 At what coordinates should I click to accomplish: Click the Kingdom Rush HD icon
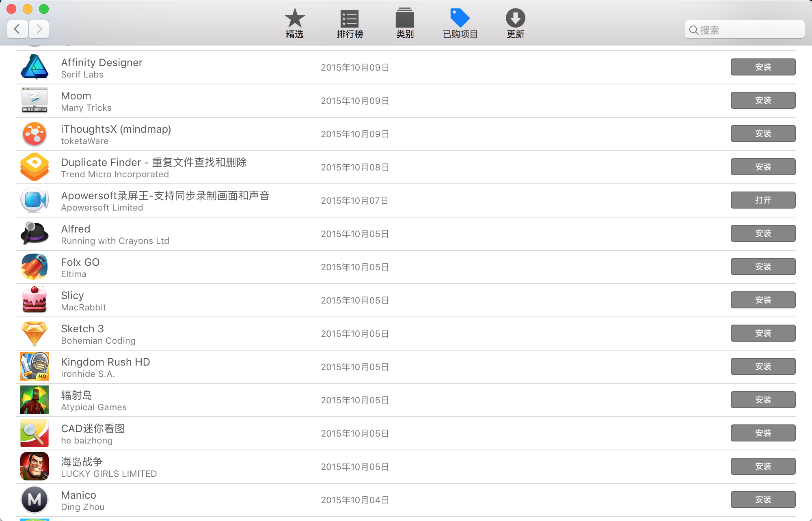point(35,366)
